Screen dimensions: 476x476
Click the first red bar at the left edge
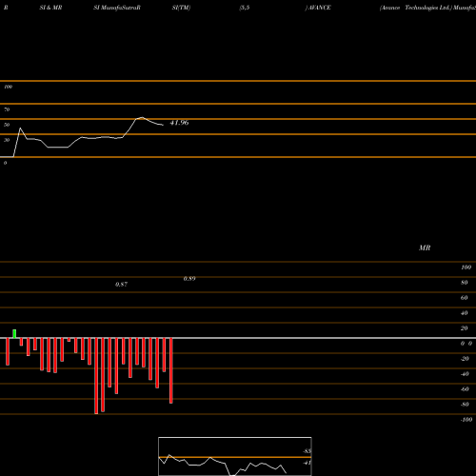[x=8, y=351]
